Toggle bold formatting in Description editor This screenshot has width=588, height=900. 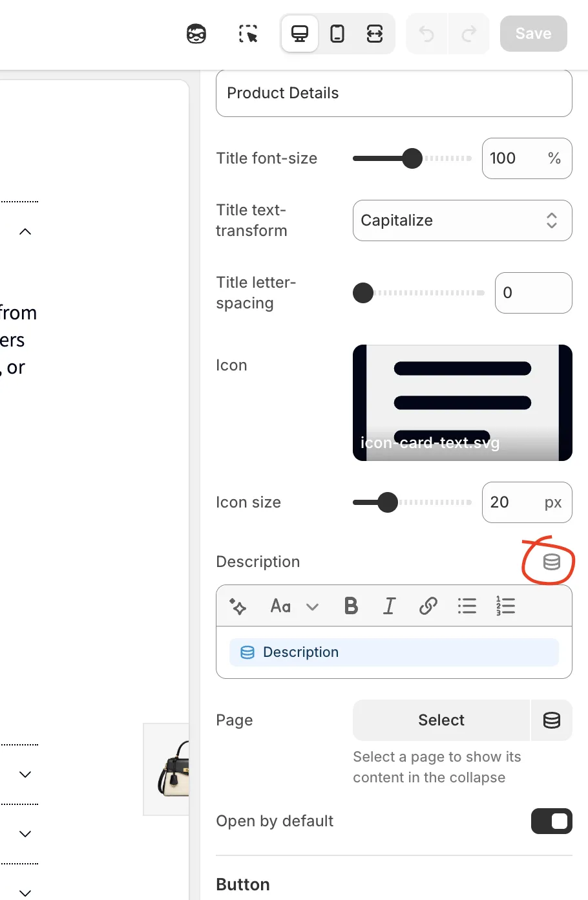pyautogui.click(x=351, y=606)
